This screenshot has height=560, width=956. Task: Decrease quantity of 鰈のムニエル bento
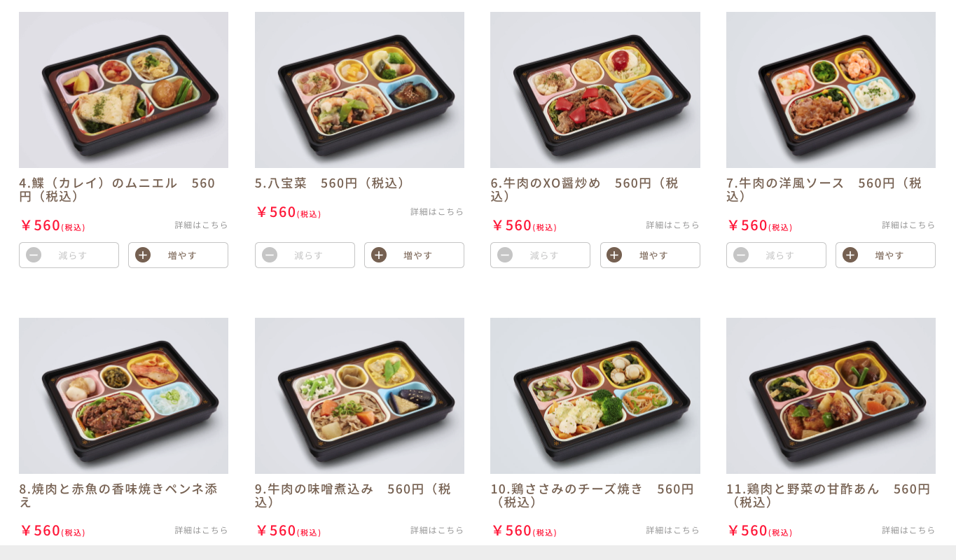coord(69,255)
